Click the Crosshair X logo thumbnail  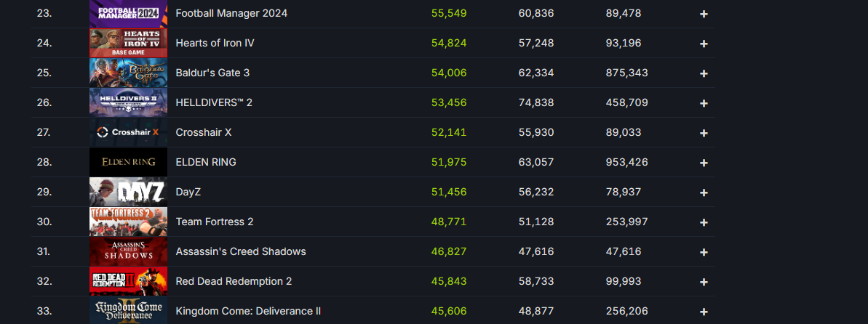(x=129, y=133)
